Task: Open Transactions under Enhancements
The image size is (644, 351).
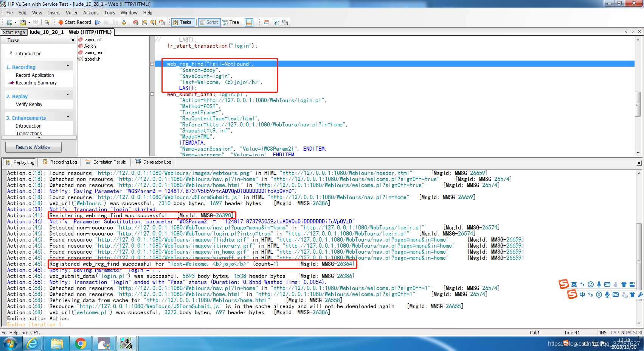Action: point(29,134)
